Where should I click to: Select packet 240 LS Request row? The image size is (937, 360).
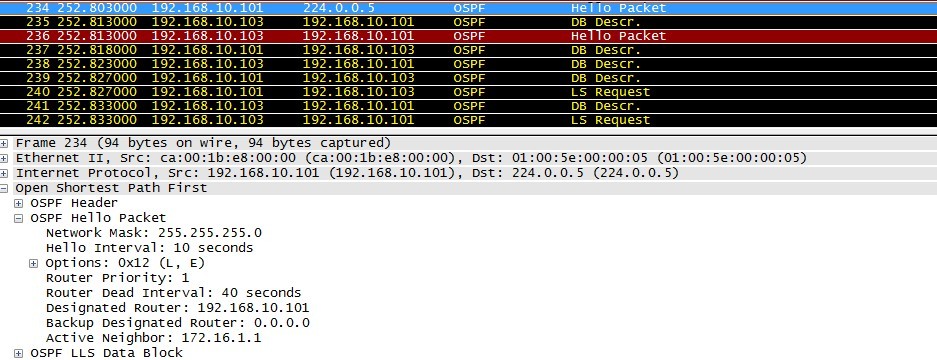click(468, 92)
